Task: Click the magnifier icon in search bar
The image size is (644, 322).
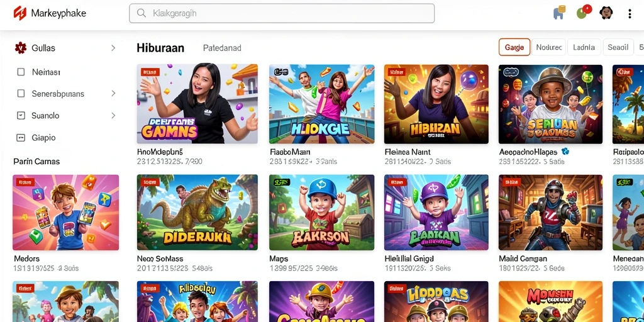Action: click(142, 13)
